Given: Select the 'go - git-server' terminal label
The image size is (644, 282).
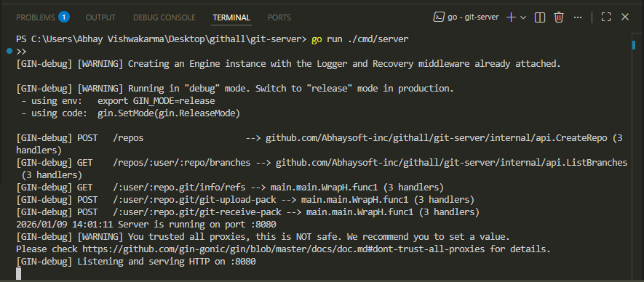Looking at the screenshot, I should point(473,17).
